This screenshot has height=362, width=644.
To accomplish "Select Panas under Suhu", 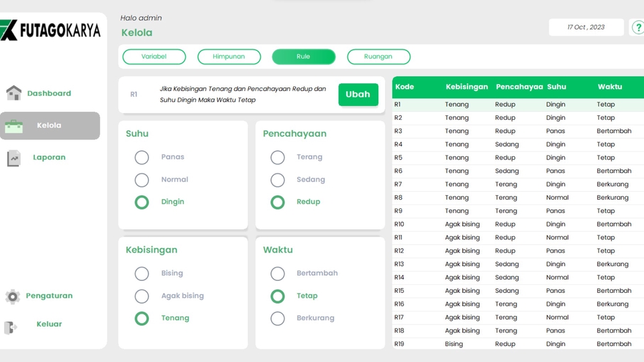I will coord(142,158).
